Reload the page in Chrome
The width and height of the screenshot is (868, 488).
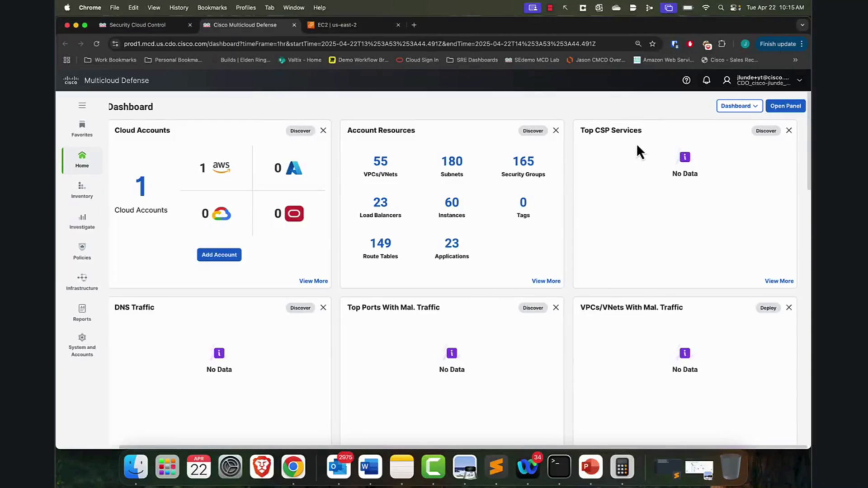pos(96,44)
